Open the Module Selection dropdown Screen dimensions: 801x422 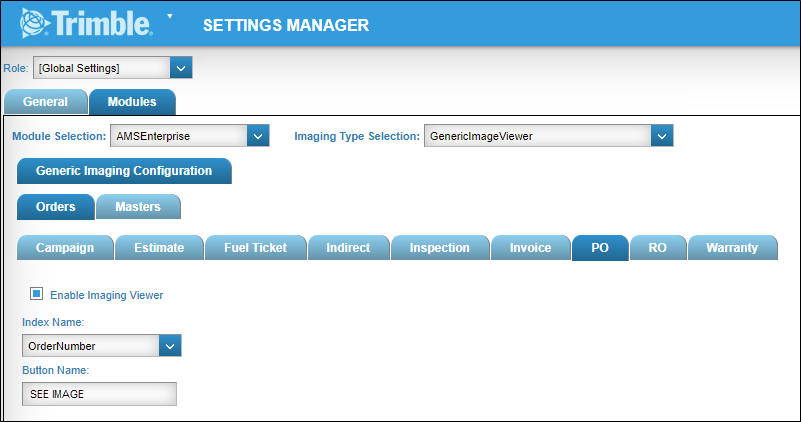[x=258, y=136]
